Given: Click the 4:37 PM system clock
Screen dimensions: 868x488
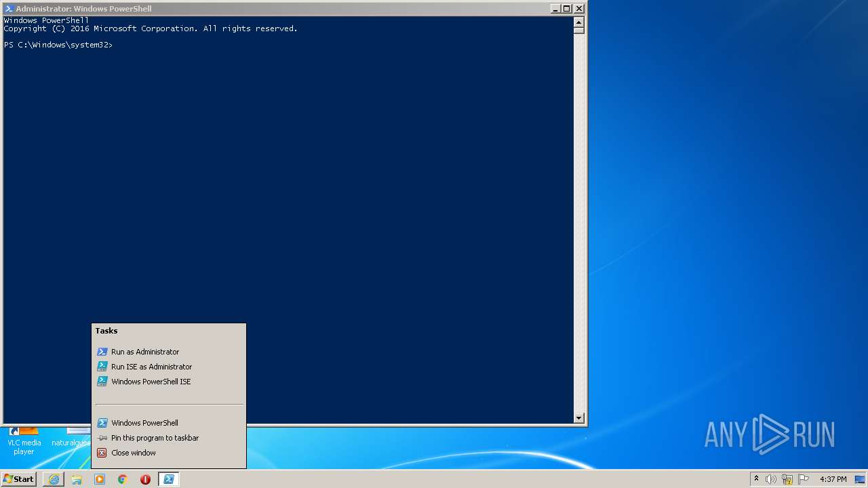Looking at the screenshot, I should click(833, 479).
